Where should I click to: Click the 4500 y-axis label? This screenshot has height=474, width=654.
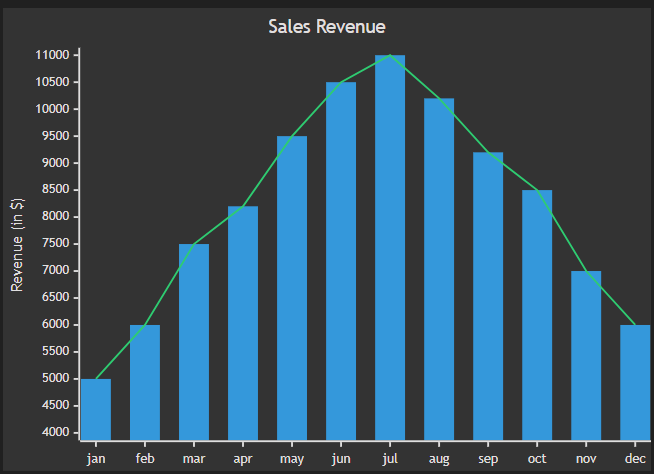click(x=55, y=406)
